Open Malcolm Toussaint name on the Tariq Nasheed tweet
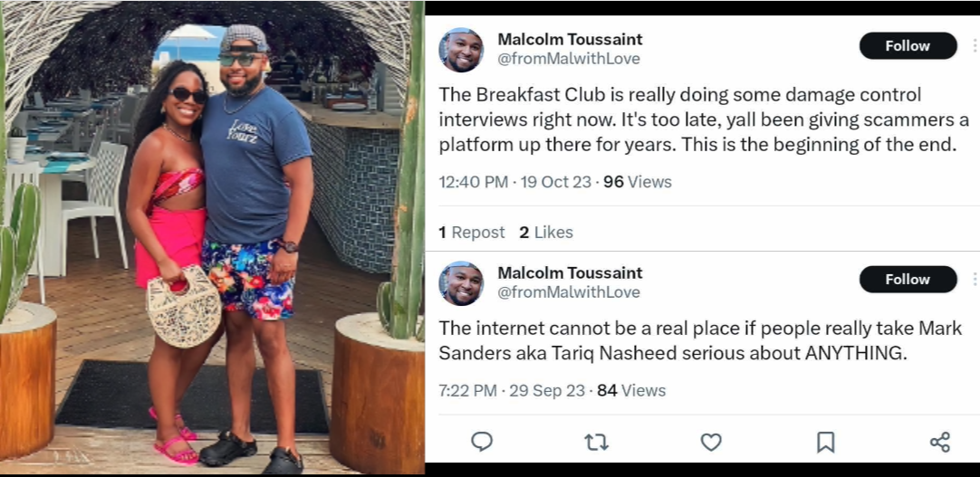The image size is (980, 477). pyautogui.click(x=570, y=273)
